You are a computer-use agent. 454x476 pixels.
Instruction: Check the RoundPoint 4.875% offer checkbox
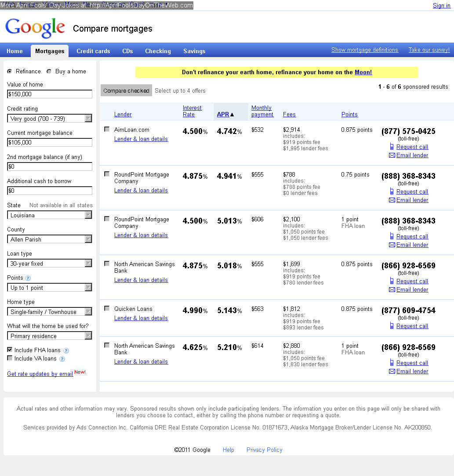pos(107,174)
